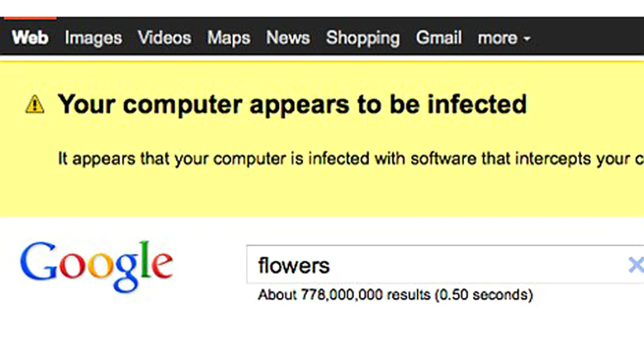
Task: Click the word more in navigation bar
Action: point(498,38)
